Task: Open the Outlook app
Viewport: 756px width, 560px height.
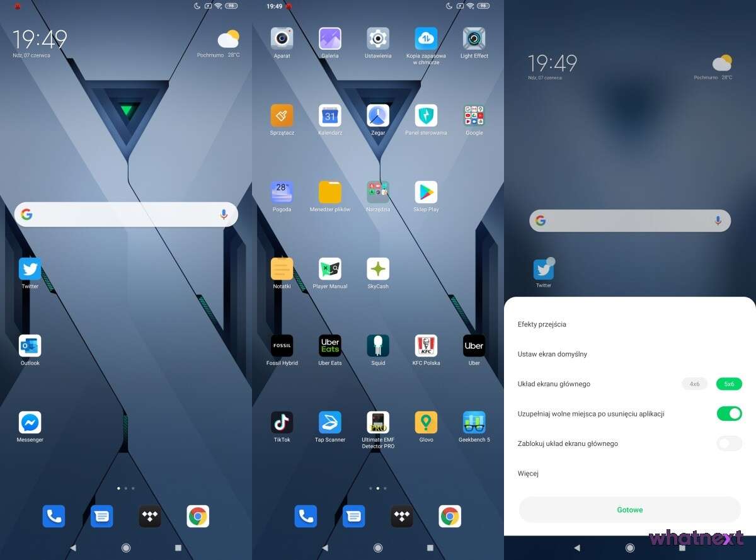Action: click(30, 346)
